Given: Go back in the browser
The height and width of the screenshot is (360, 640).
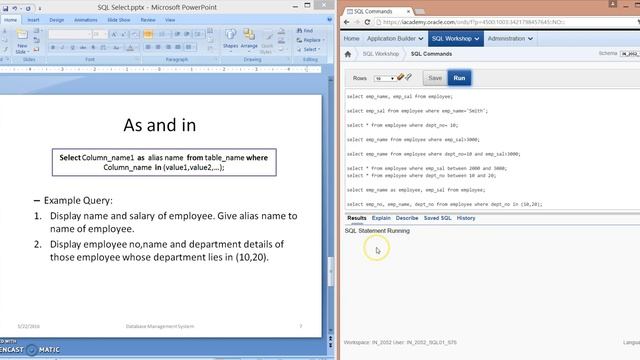Looking at the screenshot, I should click(347, 22).
